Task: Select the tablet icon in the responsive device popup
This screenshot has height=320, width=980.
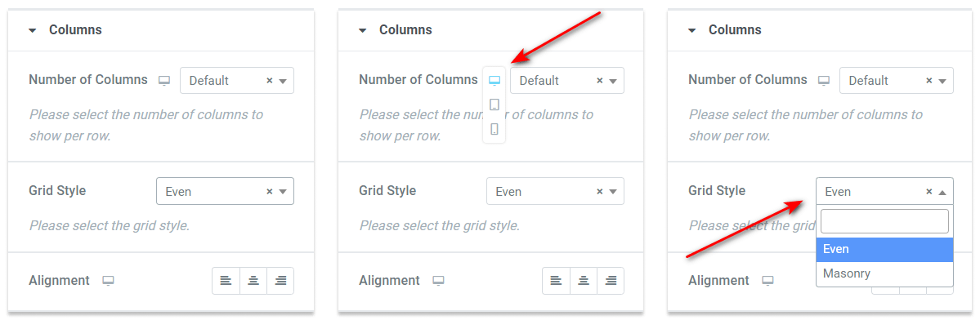Action: tap(494, 104)
